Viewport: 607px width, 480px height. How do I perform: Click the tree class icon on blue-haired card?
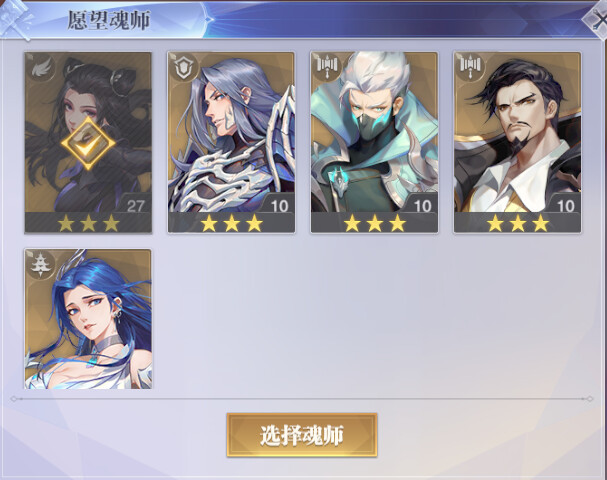[x=40, y=265]
